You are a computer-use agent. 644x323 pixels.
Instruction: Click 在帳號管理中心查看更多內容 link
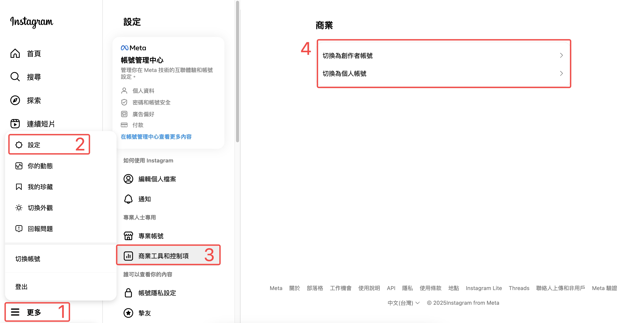[156, 137]
